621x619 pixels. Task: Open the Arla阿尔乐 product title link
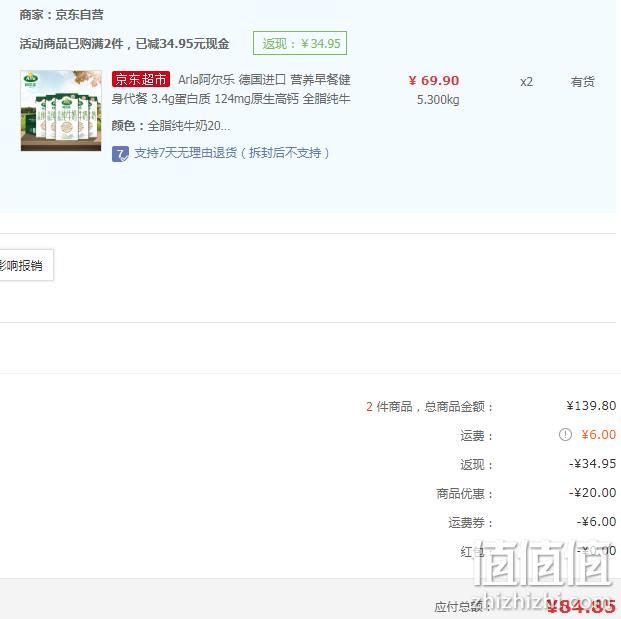tap(231, 89)
